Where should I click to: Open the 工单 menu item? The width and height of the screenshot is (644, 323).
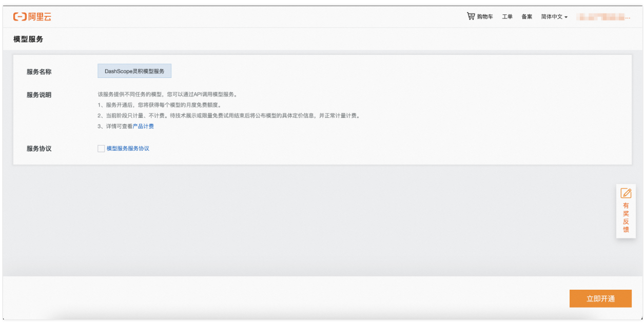point(507,16)
